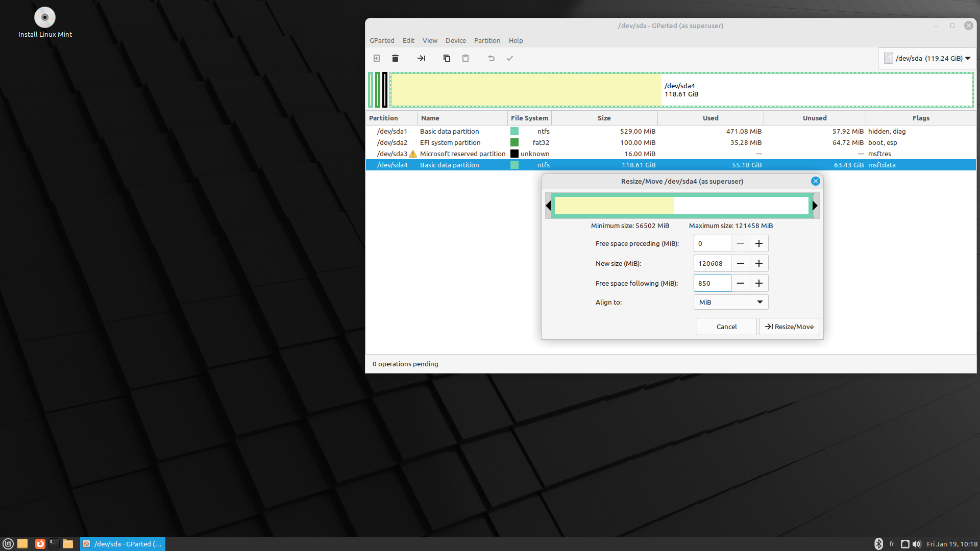Click the Undo last operation icon
The height and width of the screenshot is (551, 980).
click(x=491, y=58)
